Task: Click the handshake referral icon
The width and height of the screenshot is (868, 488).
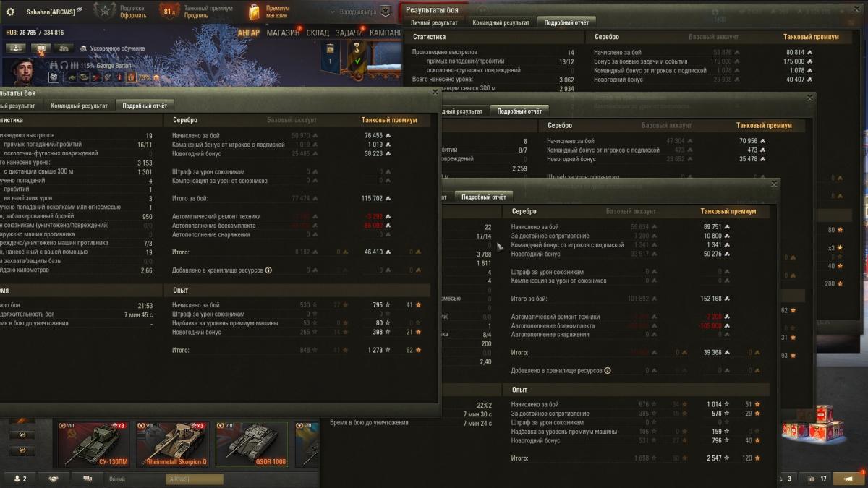Action: [x=54, y=479]
